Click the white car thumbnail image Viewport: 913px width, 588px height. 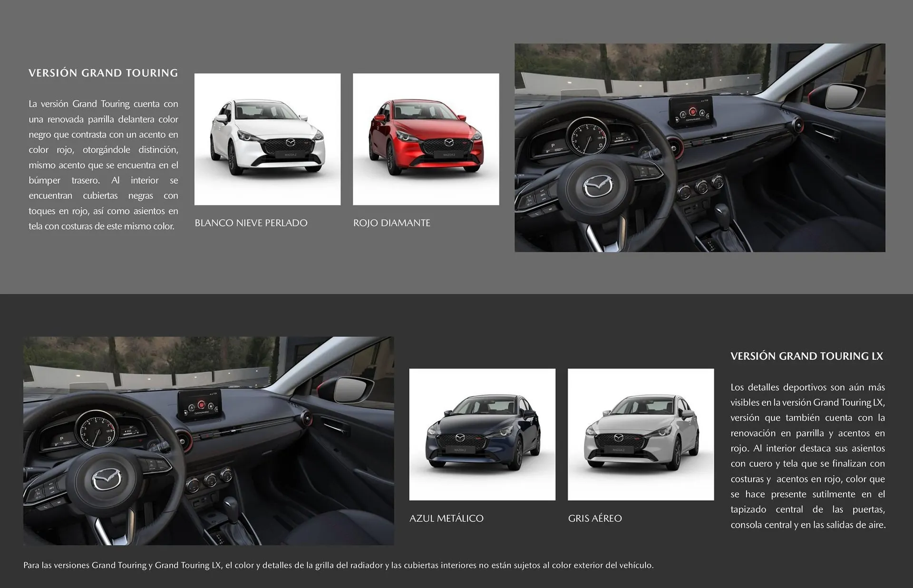click(267, 138)
